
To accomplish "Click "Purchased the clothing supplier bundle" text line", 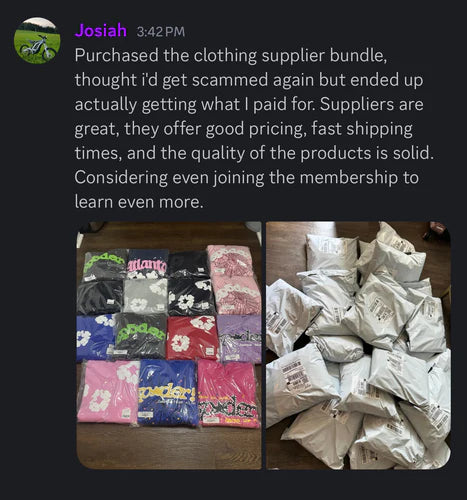I will (x=231, y=55).
